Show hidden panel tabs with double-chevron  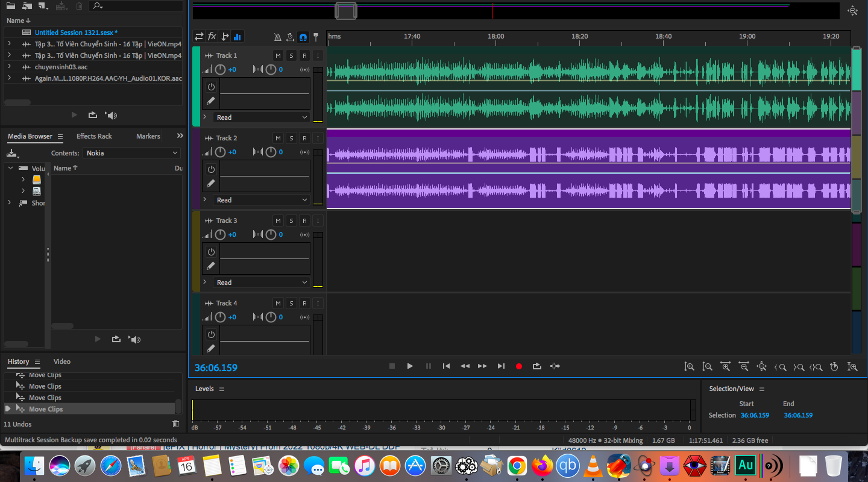tap(180, 136)
